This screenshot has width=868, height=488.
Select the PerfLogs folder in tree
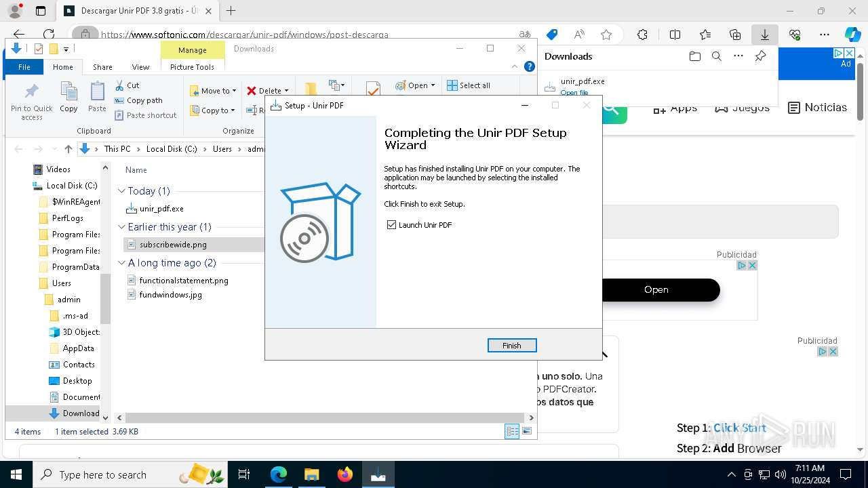coord(68,218)
